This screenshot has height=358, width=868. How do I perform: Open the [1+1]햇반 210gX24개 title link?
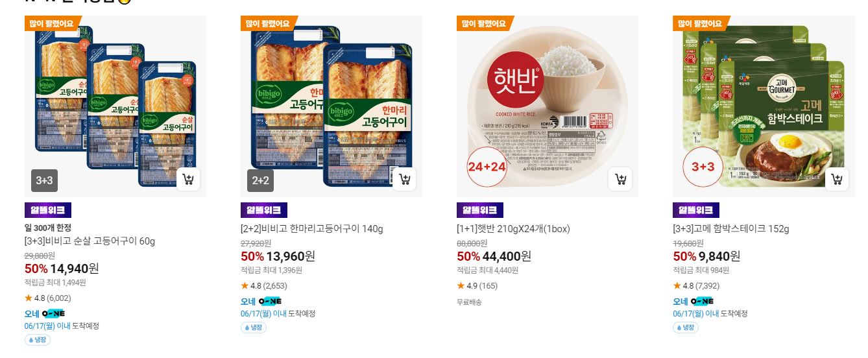point(513,229)
